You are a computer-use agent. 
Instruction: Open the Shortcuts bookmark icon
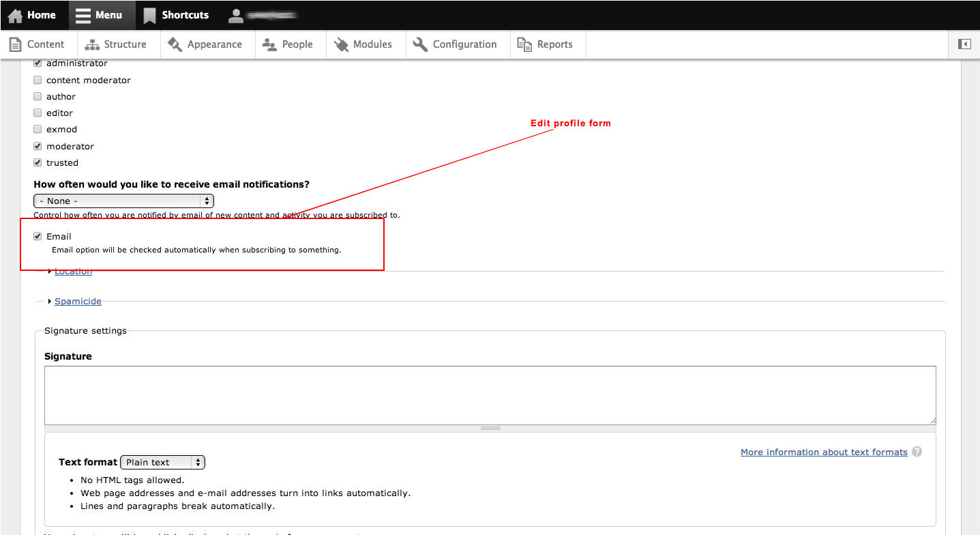[149, 14]
